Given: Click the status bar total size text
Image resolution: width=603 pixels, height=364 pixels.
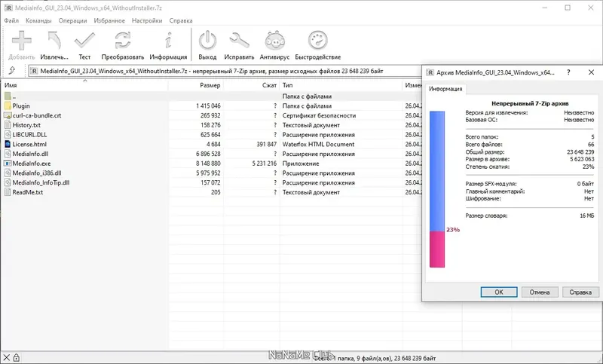Looking at the screenshot, I should click(375, 358).
